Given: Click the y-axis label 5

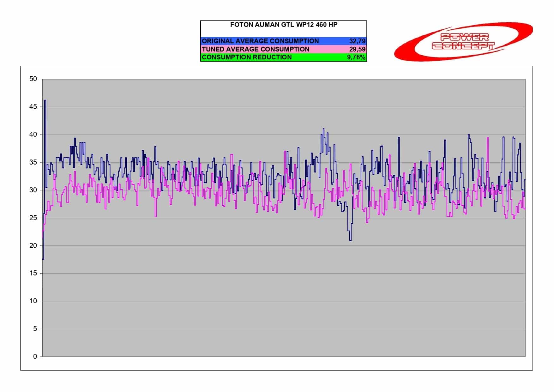Looking at the screenshot, I should [x=35, y=329].
